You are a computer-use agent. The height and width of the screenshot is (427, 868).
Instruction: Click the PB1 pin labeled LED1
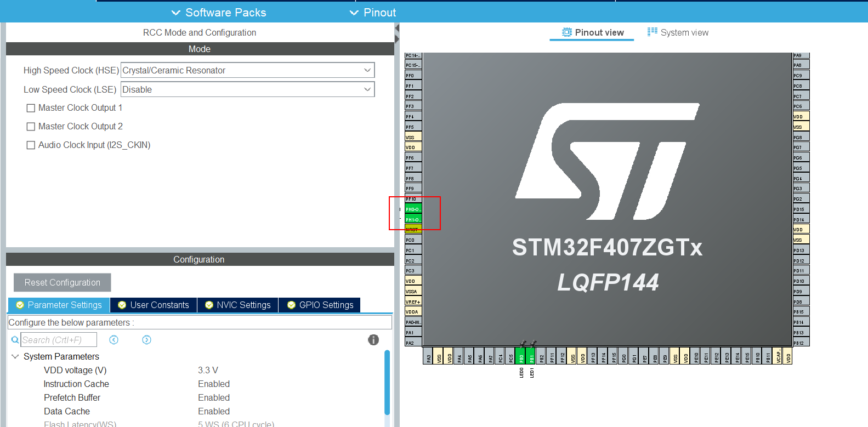tap(531, 356)
